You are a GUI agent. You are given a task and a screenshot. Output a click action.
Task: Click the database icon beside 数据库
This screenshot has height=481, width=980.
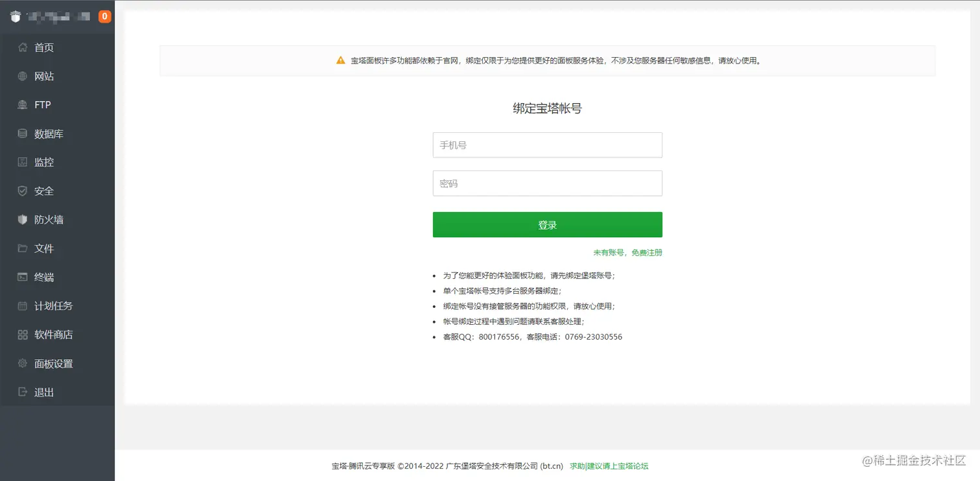[x=23, y=134]
